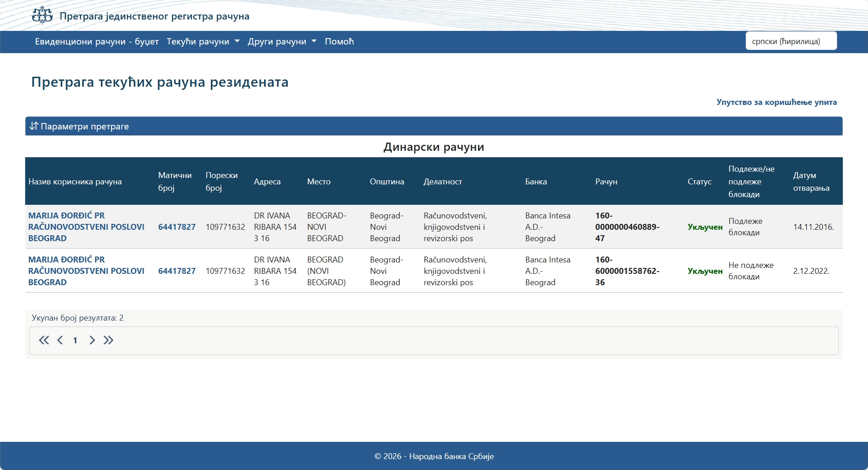Screen dimensions: 868x470
Task: Open the Помоћ menu item
Action: [339, 42]
